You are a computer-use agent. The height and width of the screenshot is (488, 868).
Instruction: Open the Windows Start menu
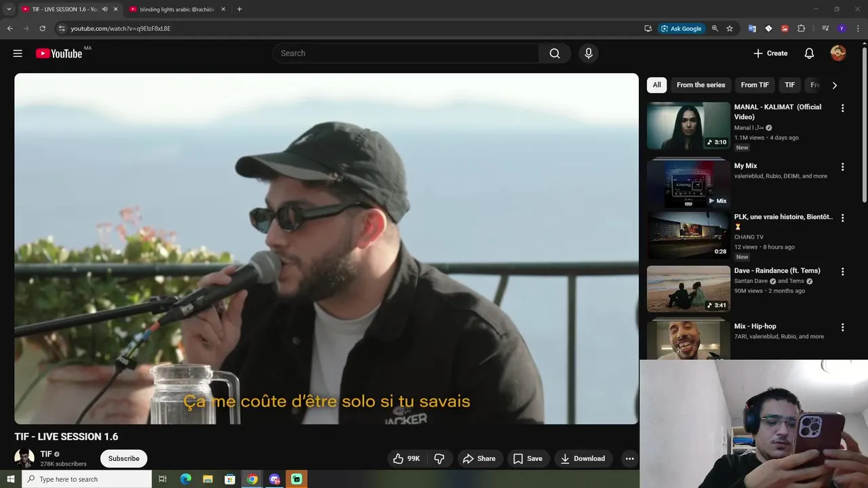tap(10, 479)
